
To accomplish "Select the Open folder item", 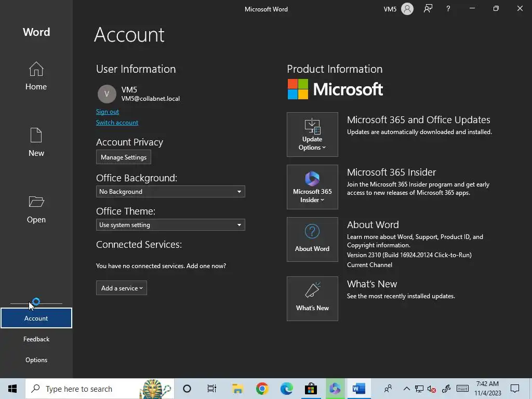I will 36,209.
